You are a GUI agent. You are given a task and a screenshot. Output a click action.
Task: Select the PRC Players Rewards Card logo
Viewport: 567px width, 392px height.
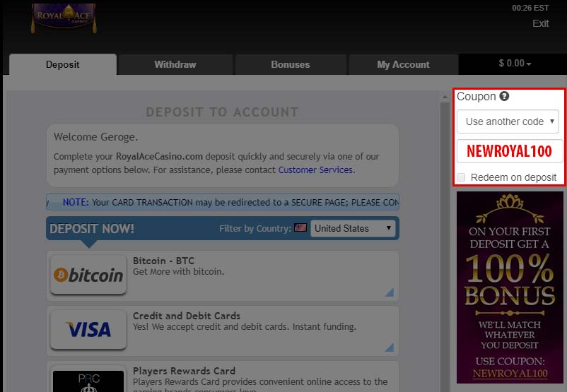(88, 380)
